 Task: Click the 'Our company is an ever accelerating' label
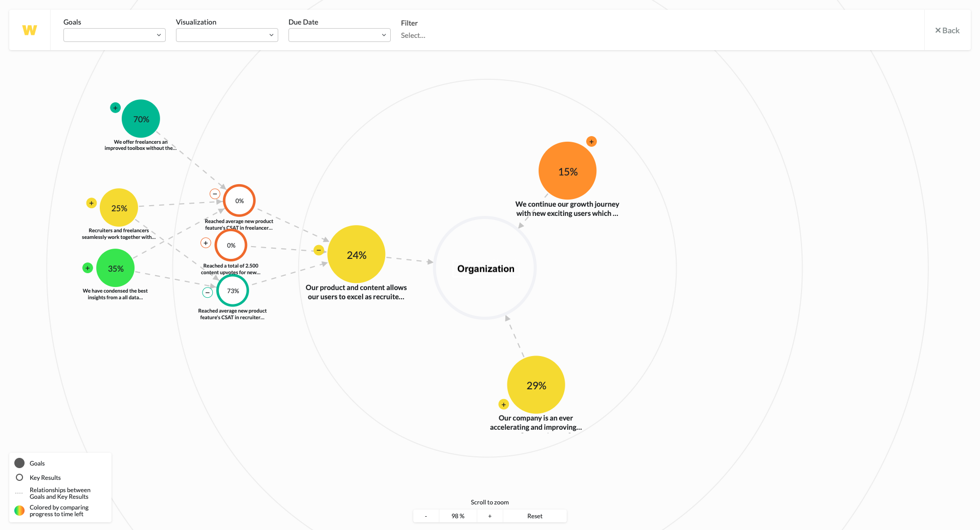[x=536, y=423]
